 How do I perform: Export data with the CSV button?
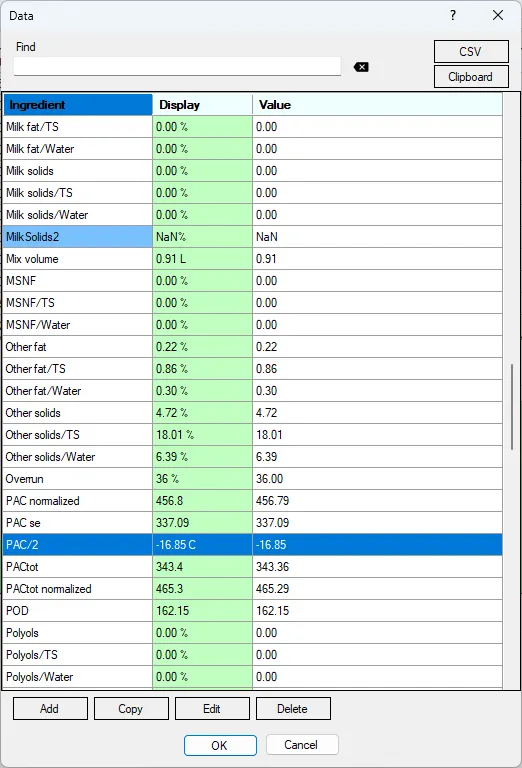tap(471, 51)
